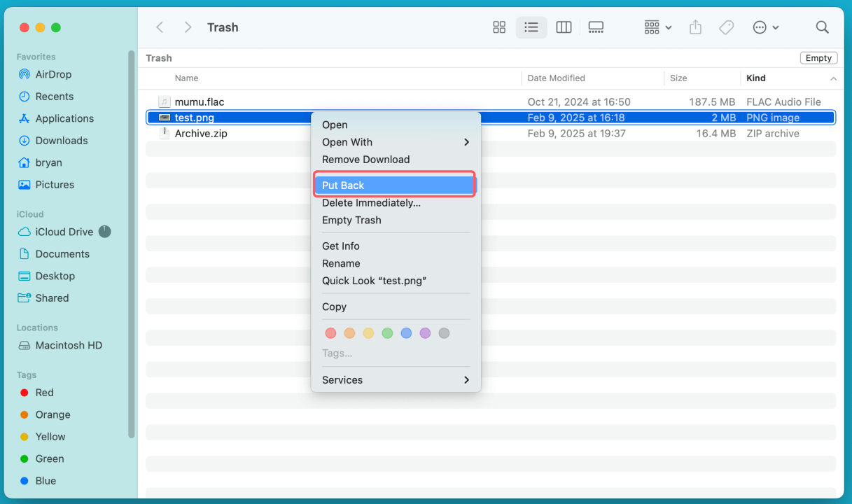Screen dimensions: 852x504
Task: Click the Share icon in the toolbar
Action: pyautogui.click(x=695, y=27)
